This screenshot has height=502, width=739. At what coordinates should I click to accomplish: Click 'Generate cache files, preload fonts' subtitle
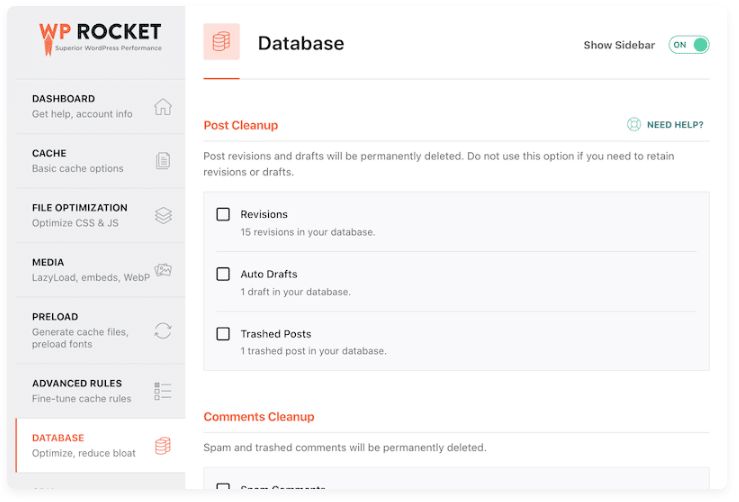81,338
